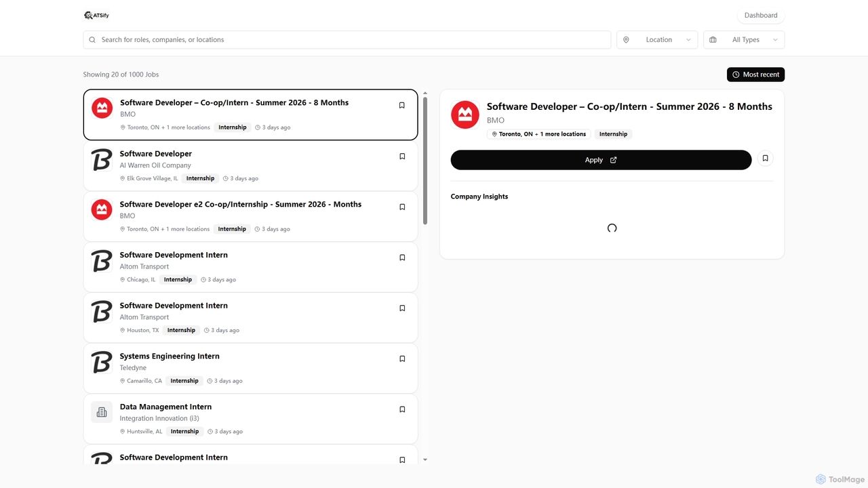Click the briefcase icon in All Types filter
868x488 pixels.
point(713,39)
